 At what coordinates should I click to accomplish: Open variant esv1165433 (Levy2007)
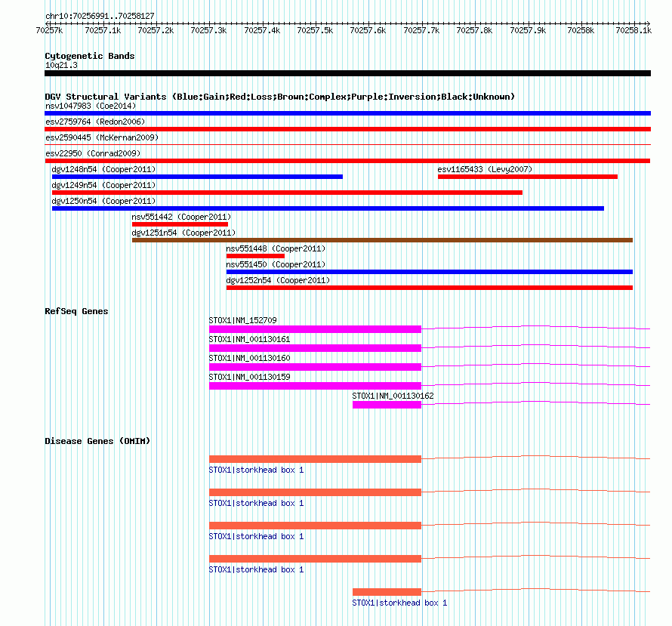coord(528,177)
